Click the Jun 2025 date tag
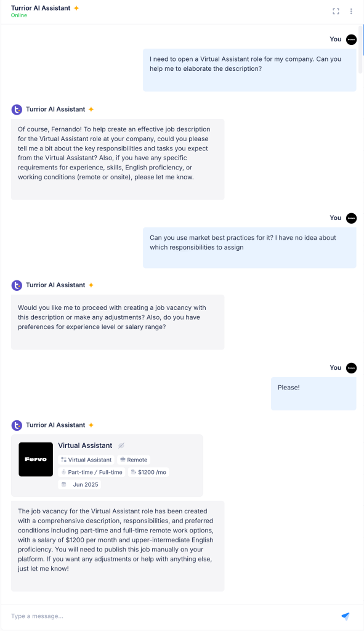The image size is (364, 631). tap(79, 484)
